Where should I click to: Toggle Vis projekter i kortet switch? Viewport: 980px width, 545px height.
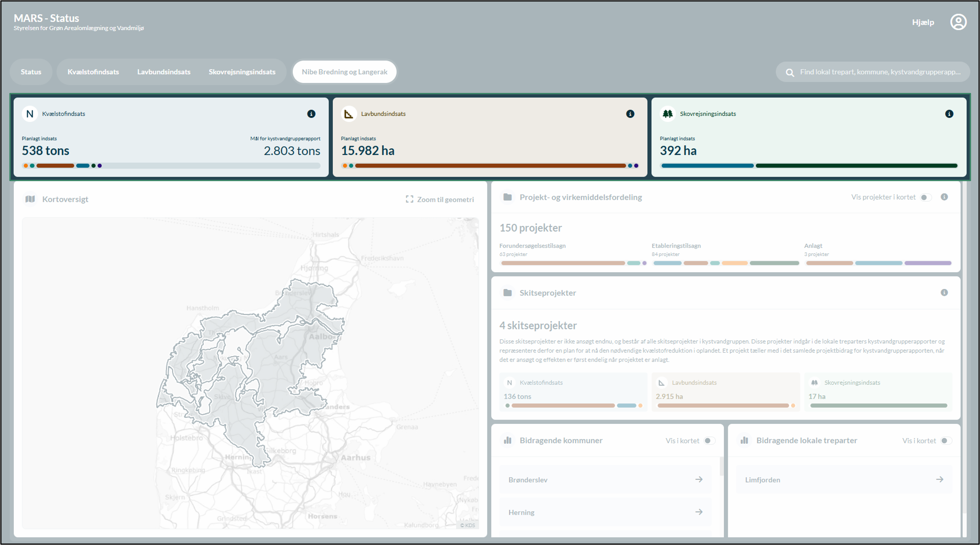(x=926, y=197)
